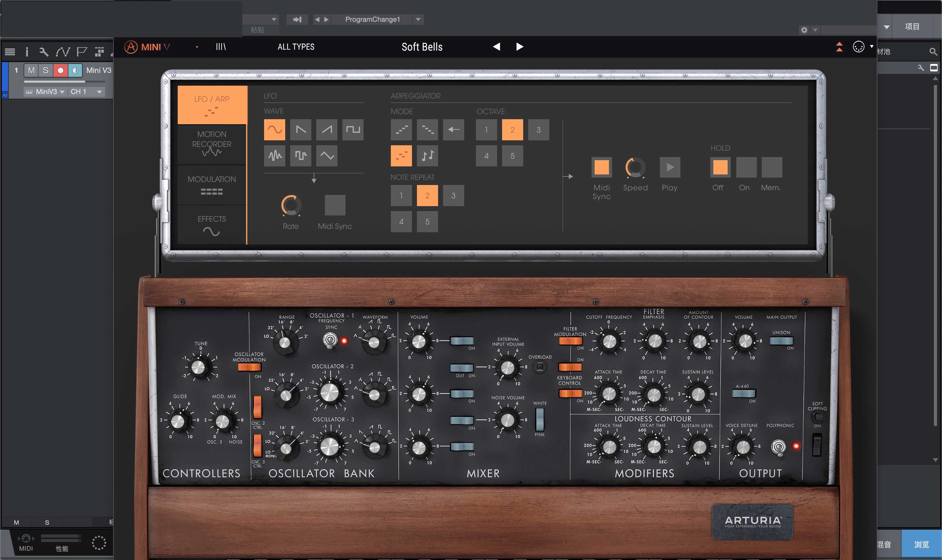942x560 pixels.
Task: Select the ascending ramp LFO wave
Action: [327, 129]
